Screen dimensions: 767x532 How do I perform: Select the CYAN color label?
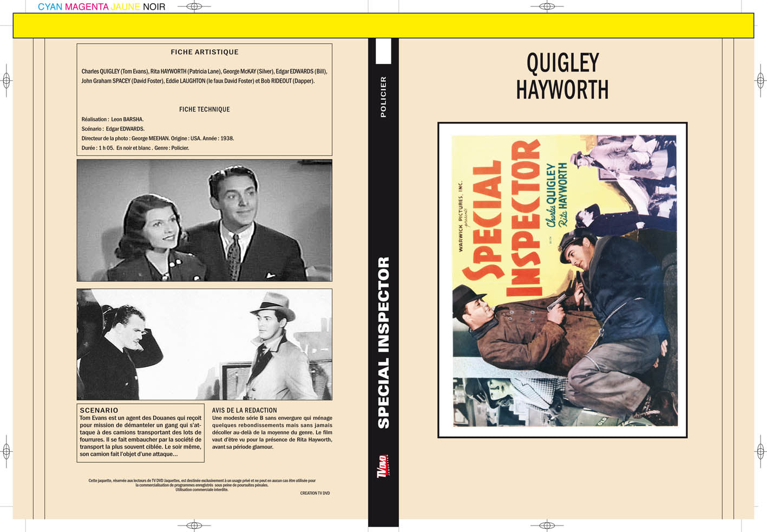coord(50,7)
